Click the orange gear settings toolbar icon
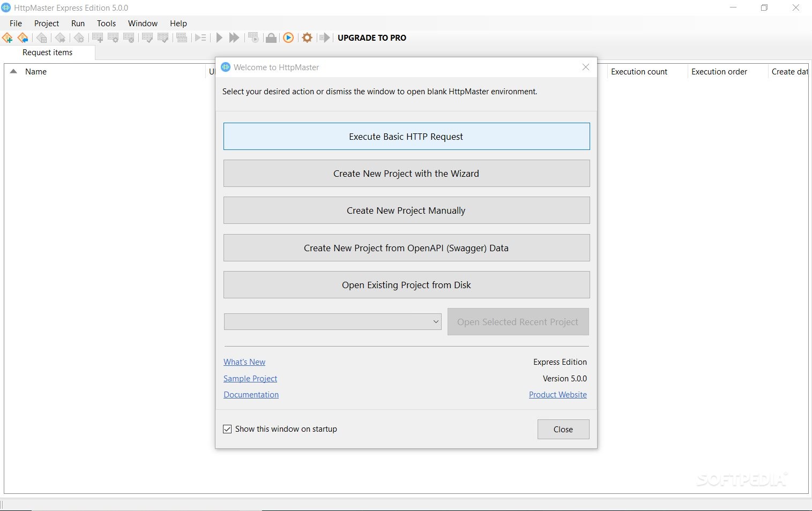812x511 pixels. [307, 37]
